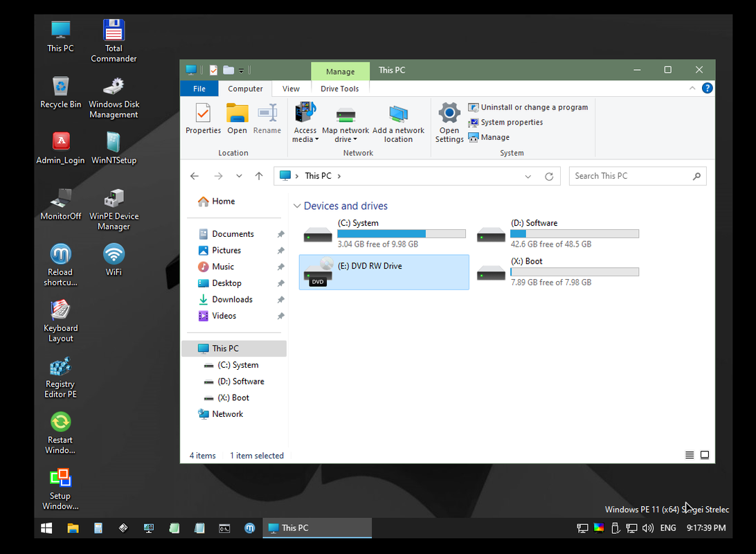Click Add a network location
This screenshot has width=756, height=554.
(398, 123)
